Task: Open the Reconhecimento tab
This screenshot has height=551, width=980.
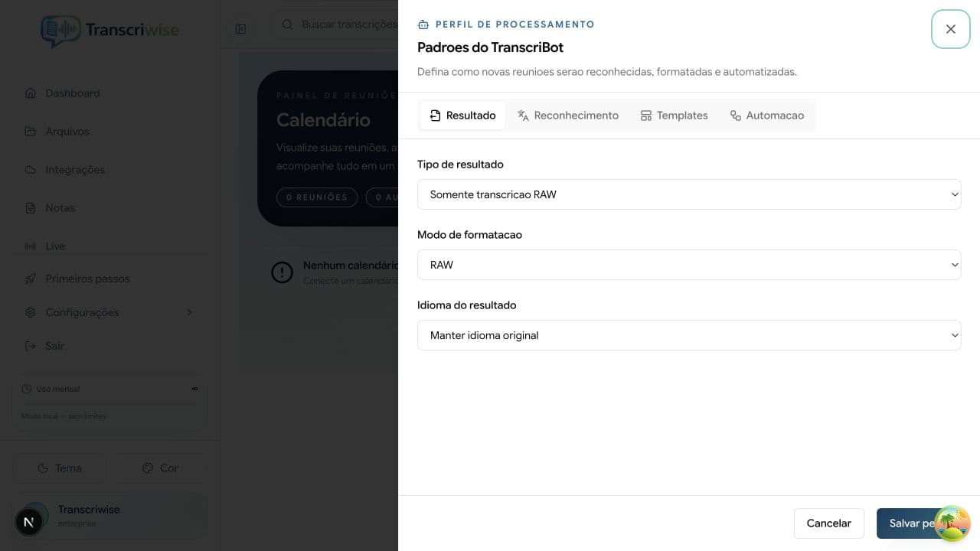Action: click(x=567, y=116)
